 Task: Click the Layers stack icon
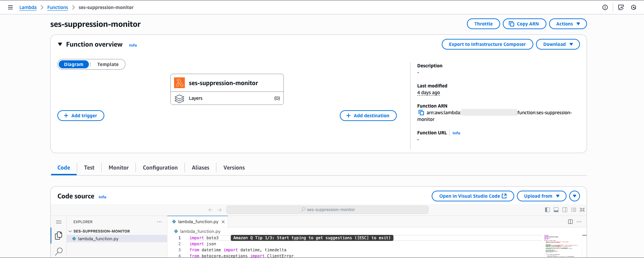179,99
